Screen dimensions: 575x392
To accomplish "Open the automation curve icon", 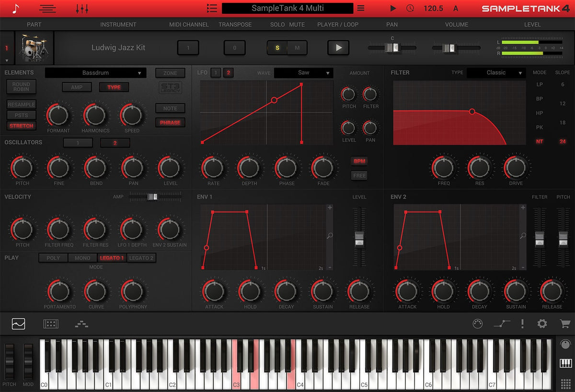I will tap(502, 324).
